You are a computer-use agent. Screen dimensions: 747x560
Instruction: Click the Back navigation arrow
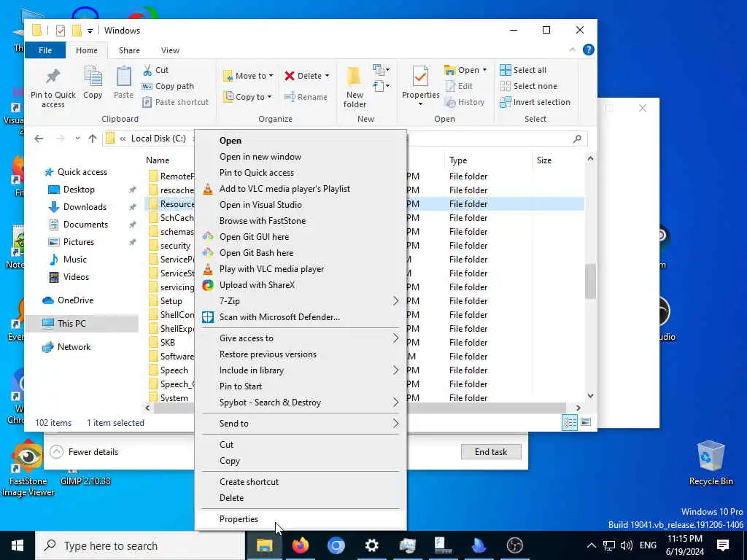39,139
